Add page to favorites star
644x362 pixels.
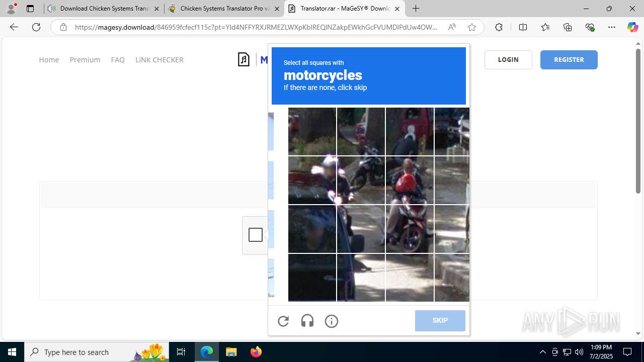click(x=472, y=27)
